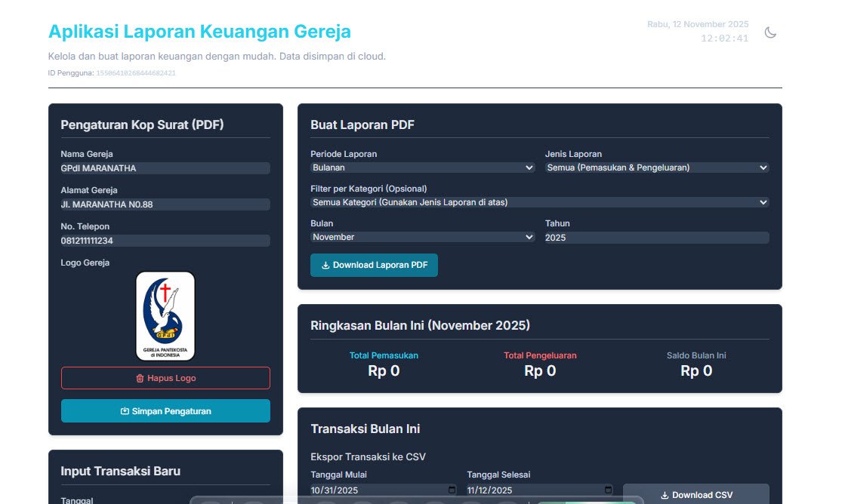The height and width of the screenshot is (504, 842).
Task: Expand the Filter per Kategori dropdown
Action: coord(540,202)
